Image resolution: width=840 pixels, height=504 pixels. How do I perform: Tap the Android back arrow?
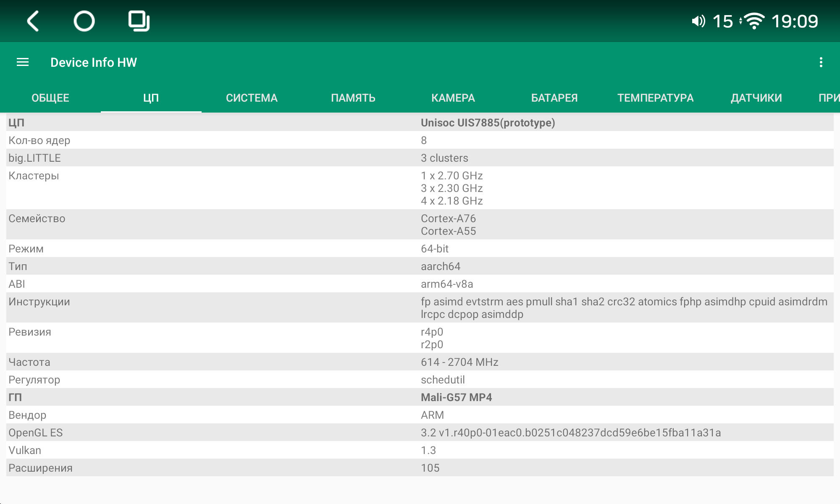pyautogui.click(x=33, y=21)
